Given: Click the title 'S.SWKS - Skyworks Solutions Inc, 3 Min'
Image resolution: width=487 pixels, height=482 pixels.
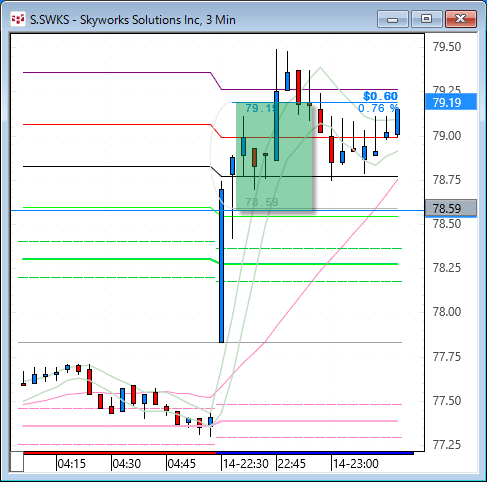Looking at the screenshot, I should click(133, 20).
